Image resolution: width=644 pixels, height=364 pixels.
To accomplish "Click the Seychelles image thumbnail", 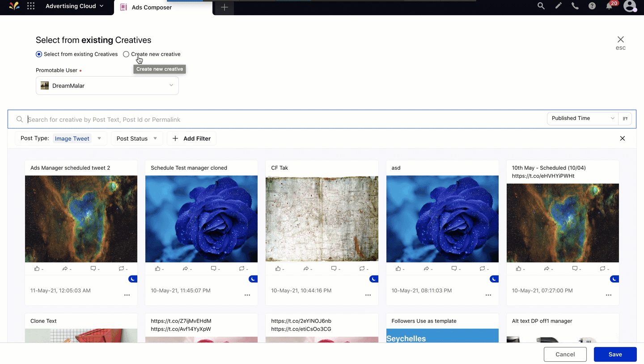I will click(442, 336).
